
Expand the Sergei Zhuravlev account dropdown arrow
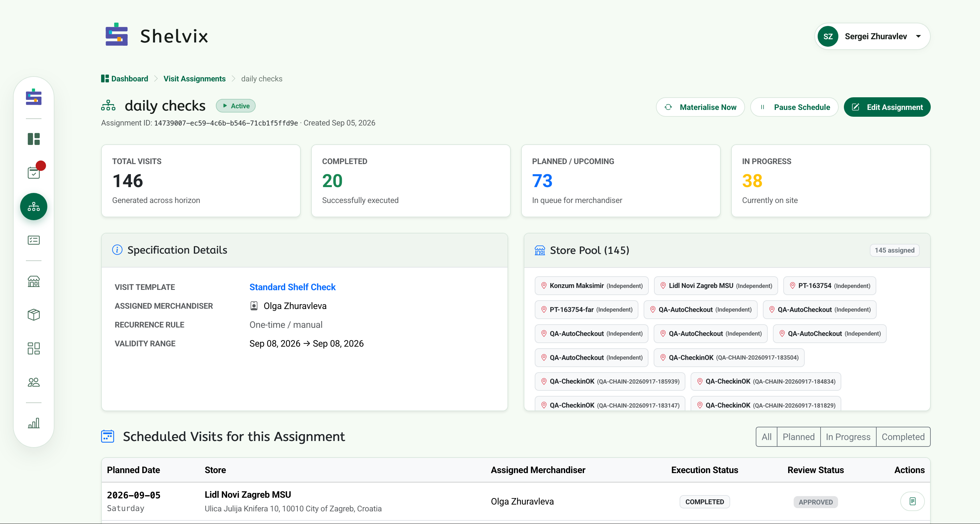point(918,36)
